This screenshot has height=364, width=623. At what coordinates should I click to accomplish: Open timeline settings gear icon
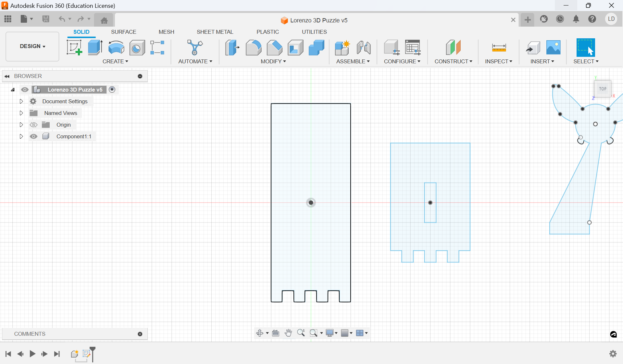[613, 354]
